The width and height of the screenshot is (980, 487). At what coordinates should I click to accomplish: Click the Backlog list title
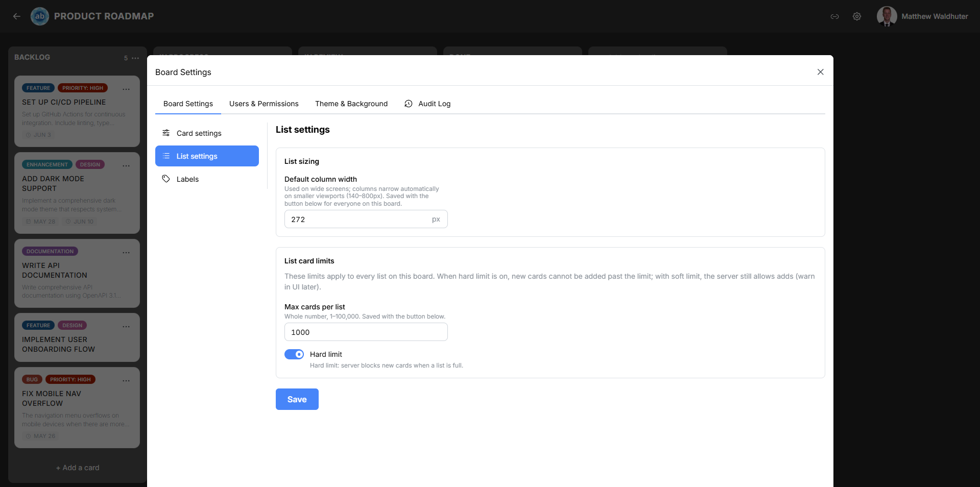coord(32,57)
